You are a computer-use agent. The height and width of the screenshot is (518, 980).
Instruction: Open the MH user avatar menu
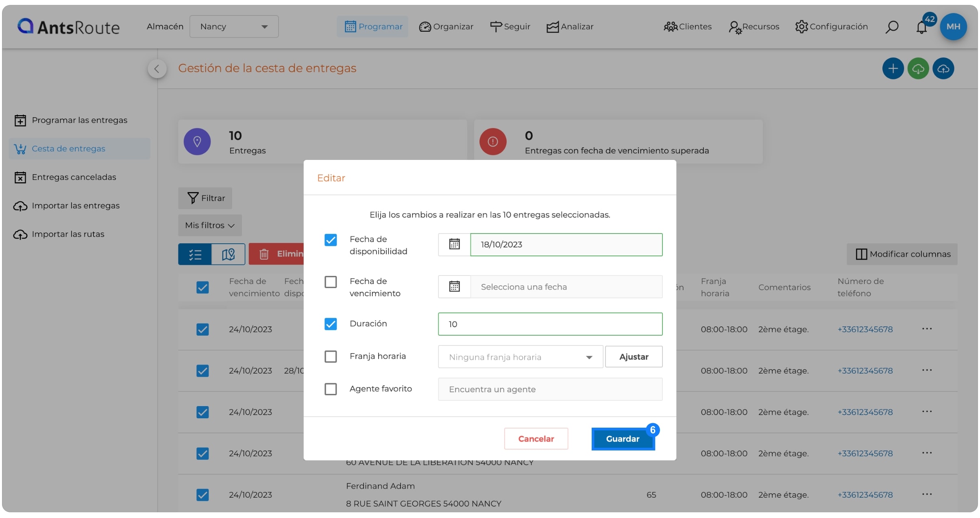tap(953, 27)
